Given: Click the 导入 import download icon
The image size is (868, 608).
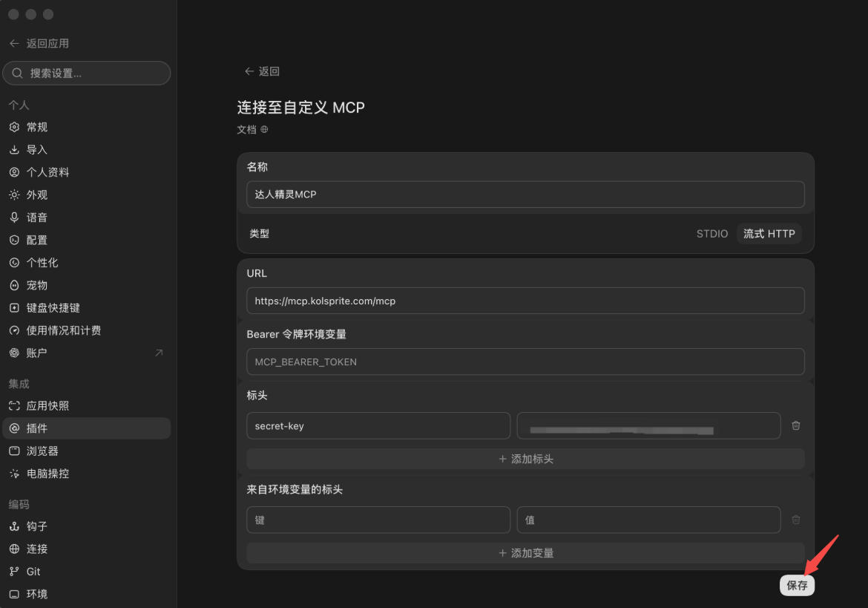Looking at the screenshot, I should pyautogui.click(x=14, y=149).
